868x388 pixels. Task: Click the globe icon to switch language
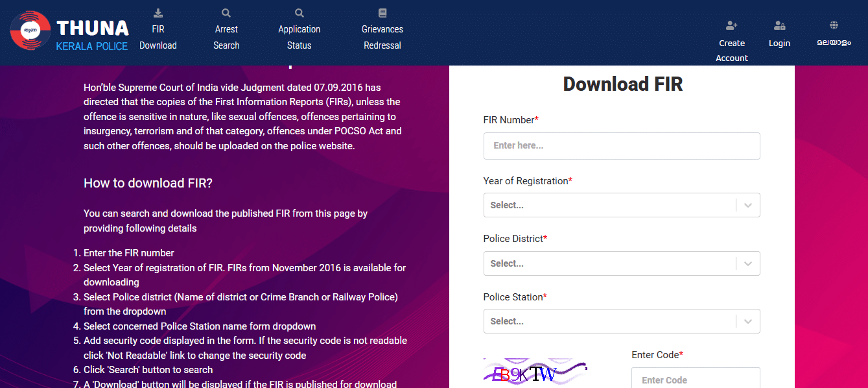pos(833,24)
